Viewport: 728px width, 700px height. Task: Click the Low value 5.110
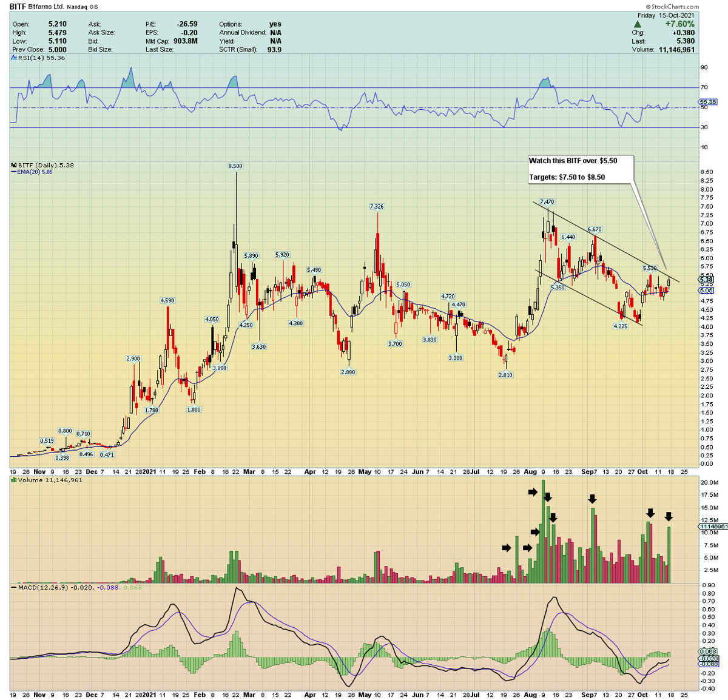[x=58, y=41]
